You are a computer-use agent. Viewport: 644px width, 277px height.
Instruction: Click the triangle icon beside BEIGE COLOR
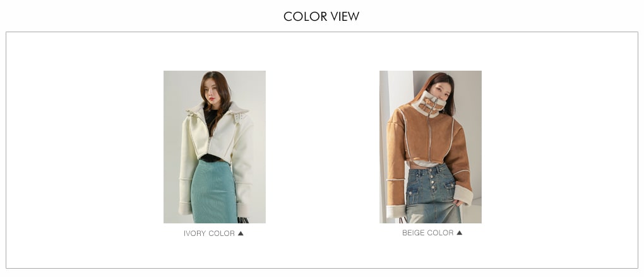(459, 233)
